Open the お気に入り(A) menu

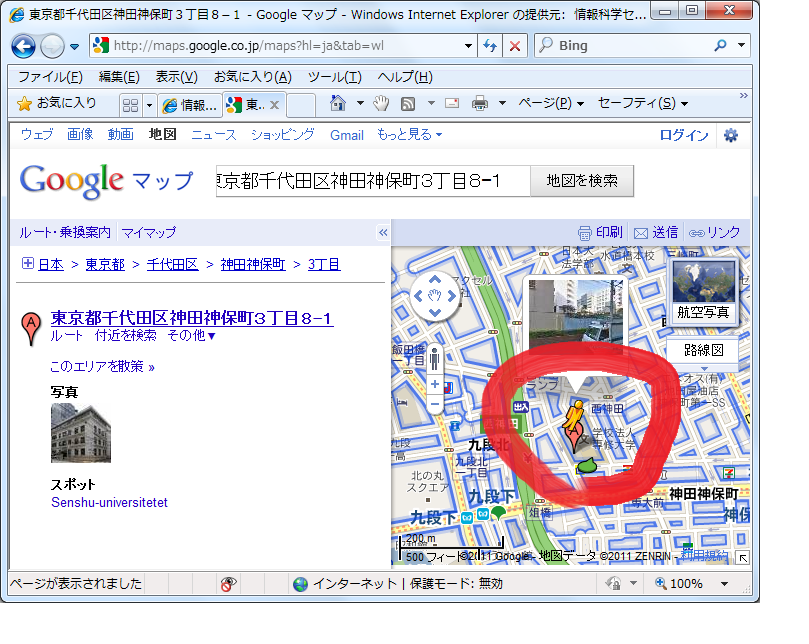pos(253,77)
